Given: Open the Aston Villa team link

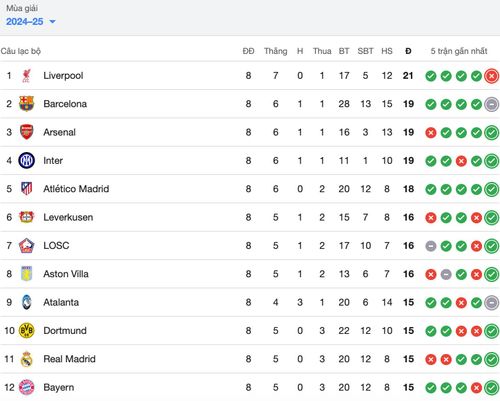Looking at the screenshot, I should [x=66, y=274].
